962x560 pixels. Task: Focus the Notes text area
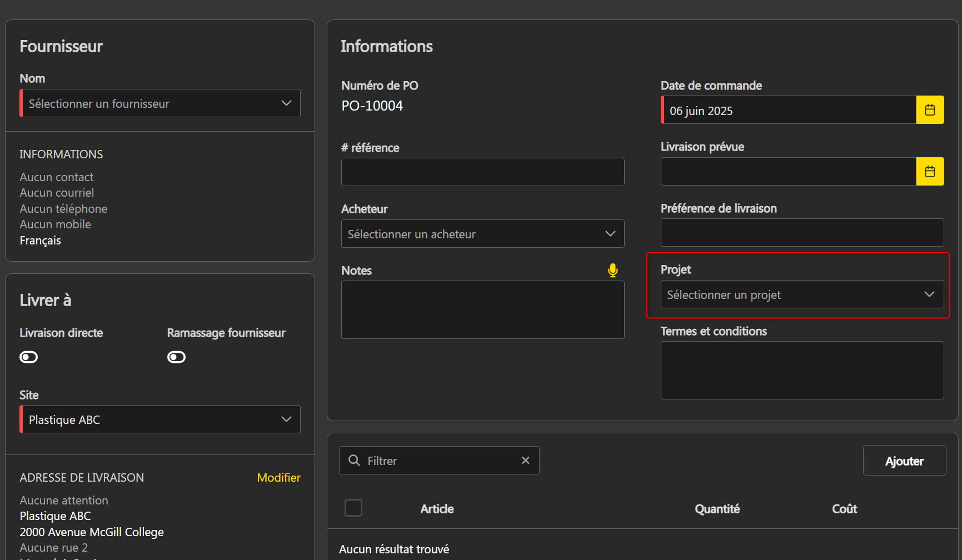pyautogui.click(x=482, y=310)
